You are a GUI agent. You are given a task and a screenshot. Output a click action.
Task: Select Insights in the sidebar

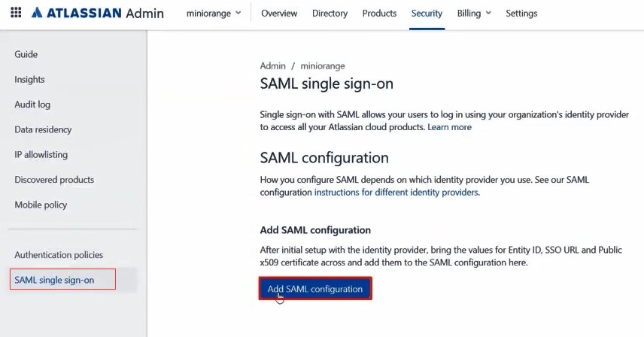29,80
